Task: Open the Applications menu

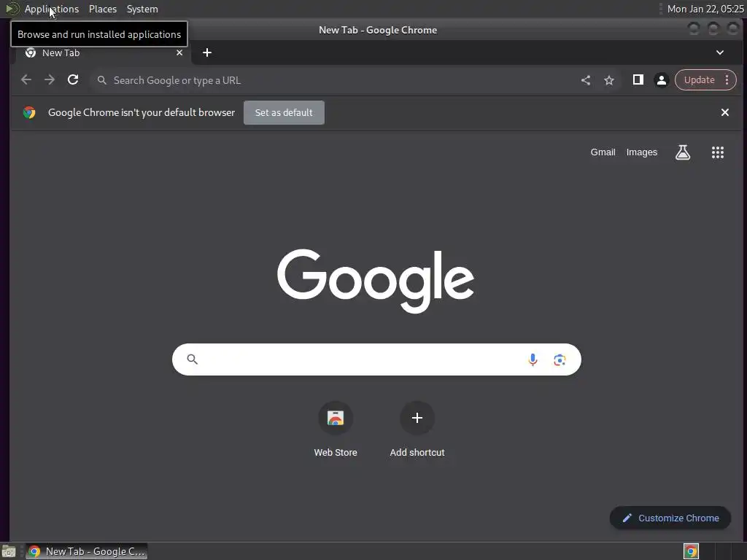Action: coord(52,9)
